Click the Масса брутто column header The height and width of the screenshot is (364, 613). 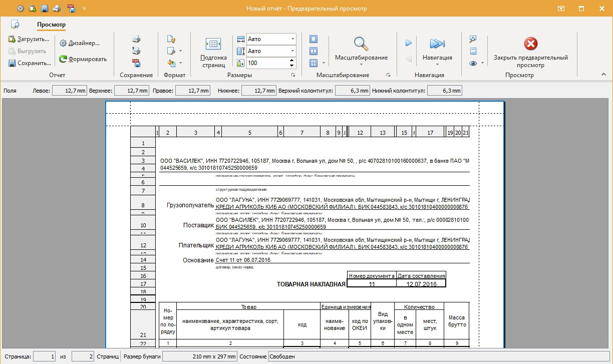coord(456,321)
